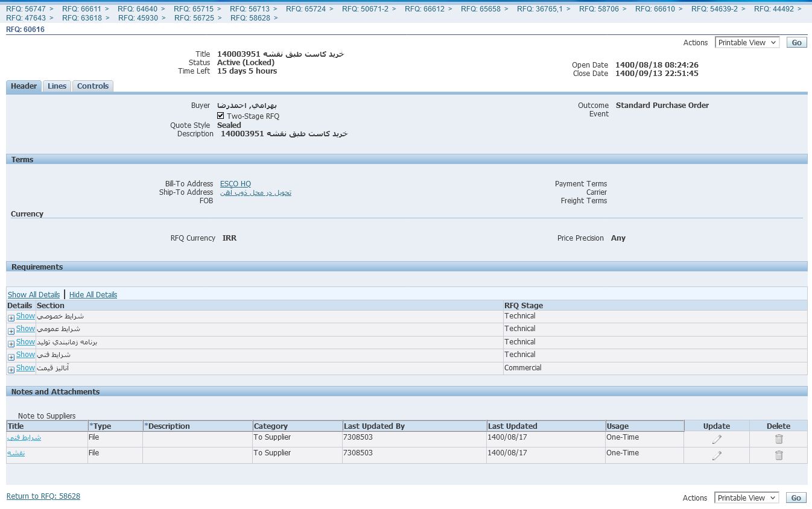812x509 pixels.
Task: Open the top Actions dropdown
Action: click(x=747, y=43)
